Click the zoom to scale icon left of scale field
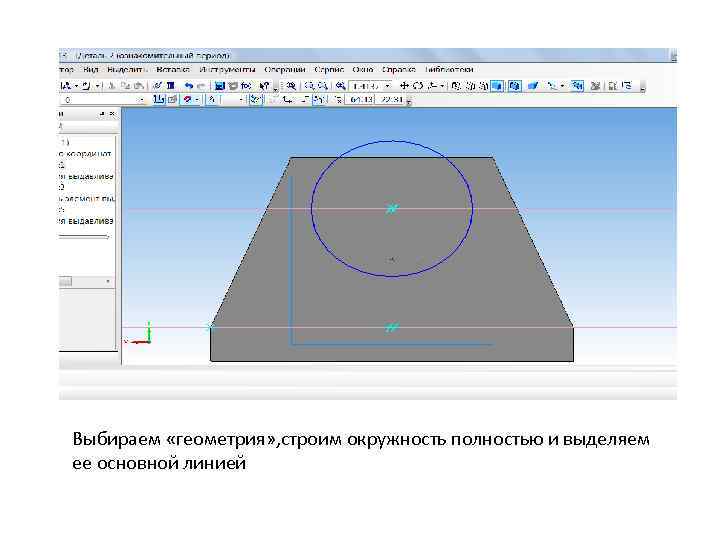720x540 pixels. point(340,86)
